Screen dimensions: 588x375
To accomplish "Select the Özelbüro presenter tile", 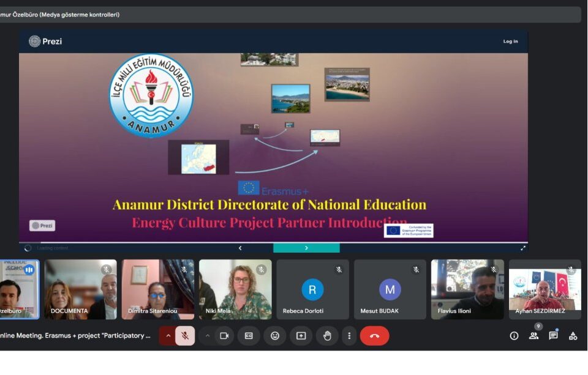I will coord(20,289).
